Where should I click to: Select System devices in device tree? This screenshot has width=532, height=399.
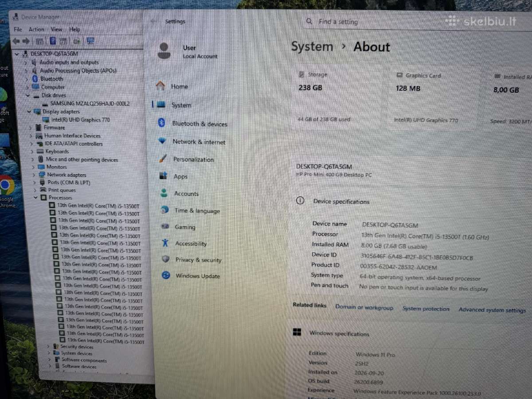coord(77,353)
